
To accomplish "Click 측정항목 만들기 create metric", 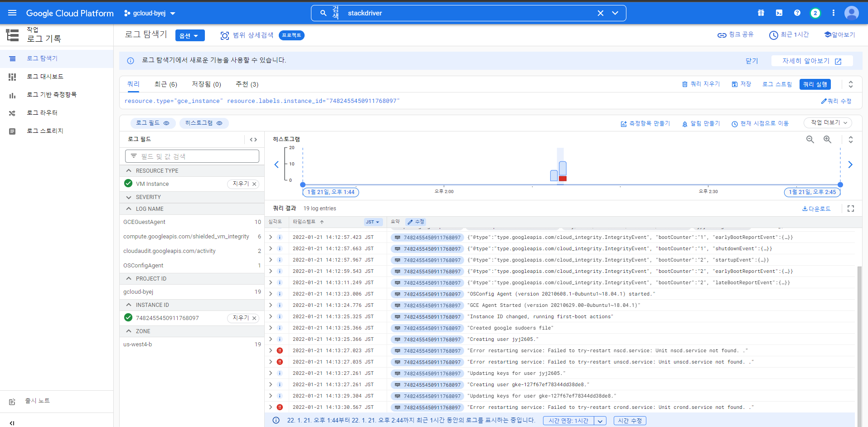I will click(645, 123).
